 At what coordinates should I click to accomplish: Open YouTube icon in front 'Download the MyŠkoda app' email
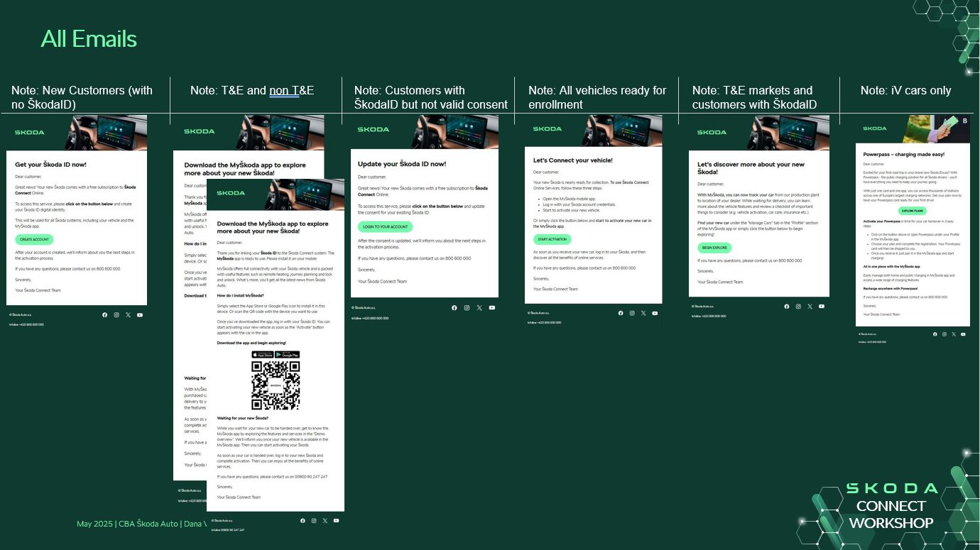coord(337,520)
